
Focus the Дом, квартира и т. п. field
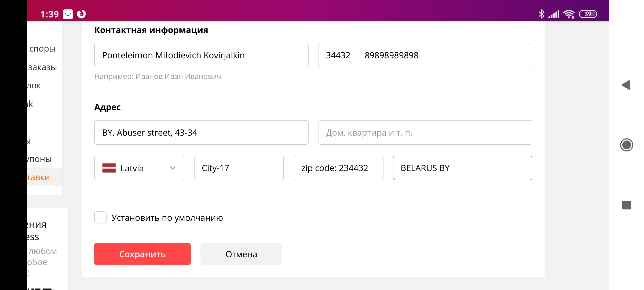pos(425,132)
